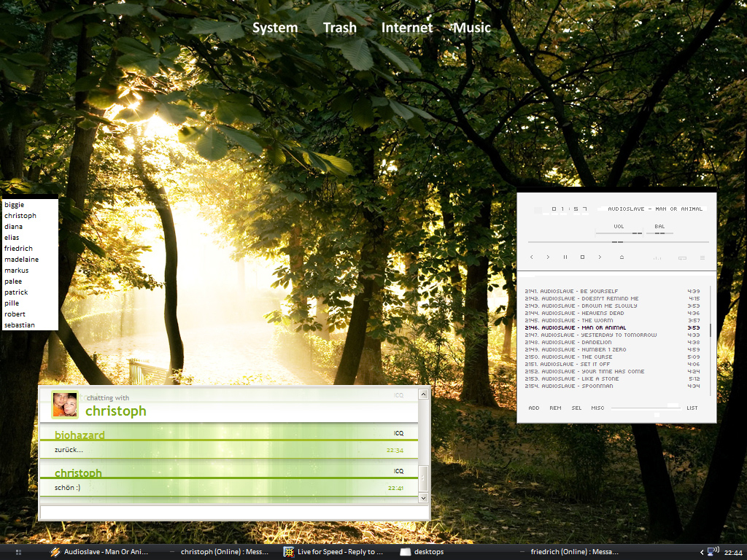Select contact sebastian in the buddy list

coord(30,325)
